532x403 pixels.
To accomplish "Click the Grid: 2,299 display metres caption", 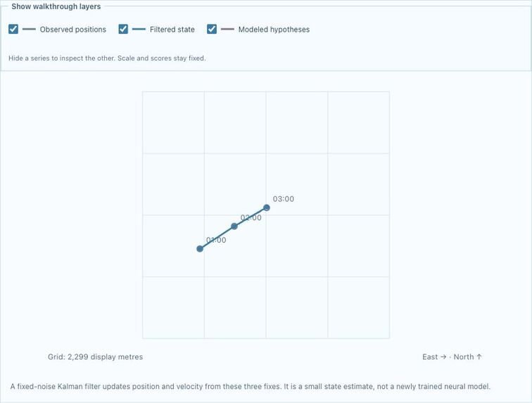I will pos(95,357).
